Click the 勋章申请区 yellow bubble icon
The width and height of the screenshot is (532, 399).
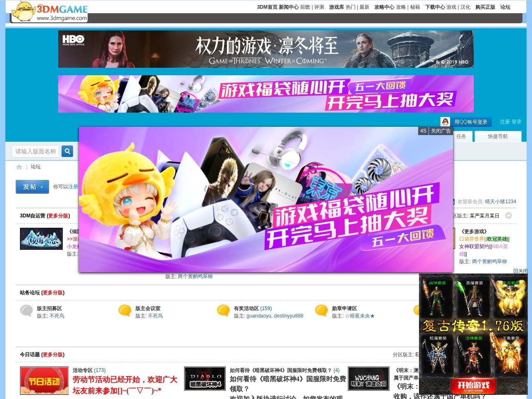[x=321, y=310]
